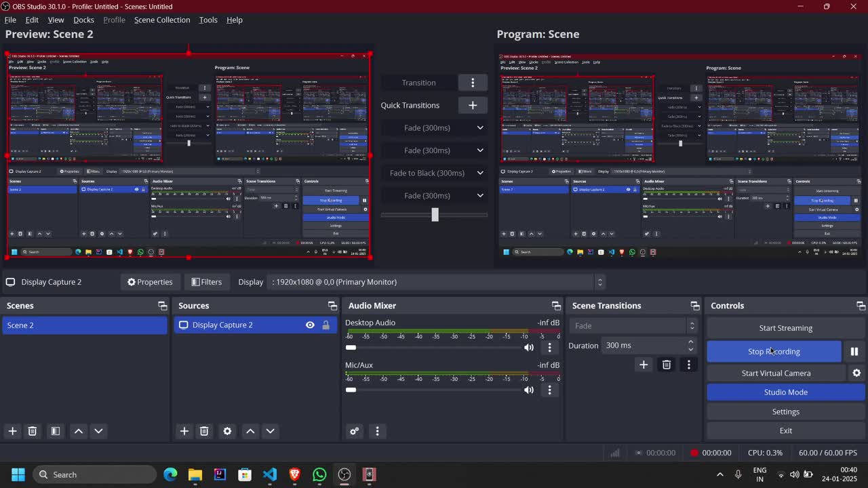Remove selected scene with trash icon
This screenshot has width=868, height=488.
click(32, 431)
